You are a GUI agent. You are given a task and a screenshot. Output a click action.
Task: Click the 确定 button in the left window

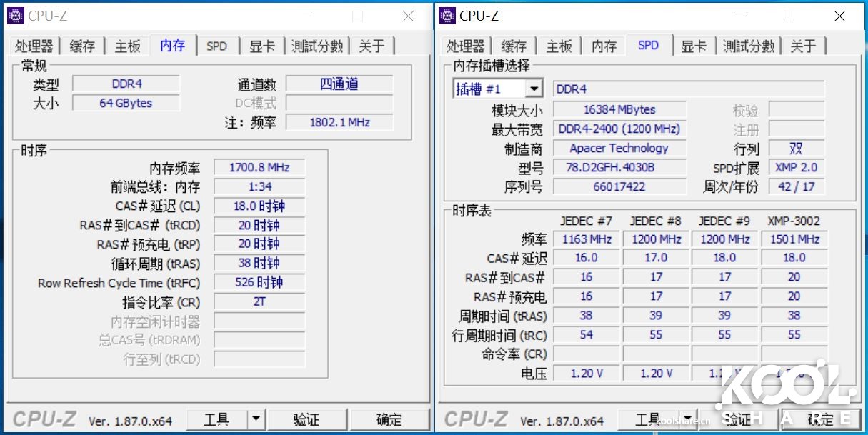click(390, 419)
